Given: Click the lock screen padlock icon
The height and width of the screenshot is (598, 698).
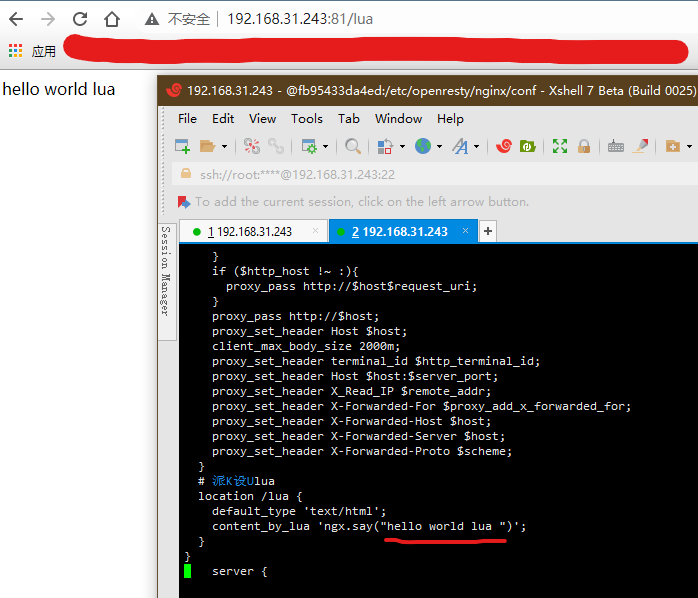Looking at the screenshot, I should [x=584, y=146].
